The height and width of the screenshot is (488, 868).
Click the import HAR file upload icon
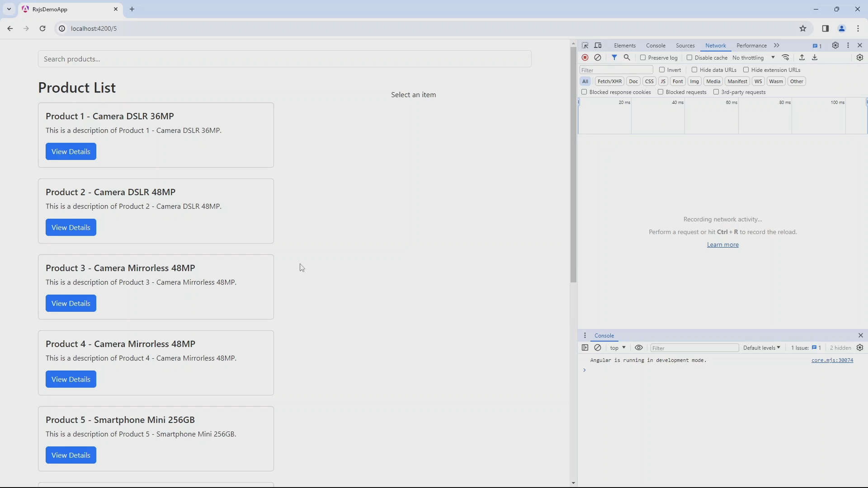click(802, 57)
